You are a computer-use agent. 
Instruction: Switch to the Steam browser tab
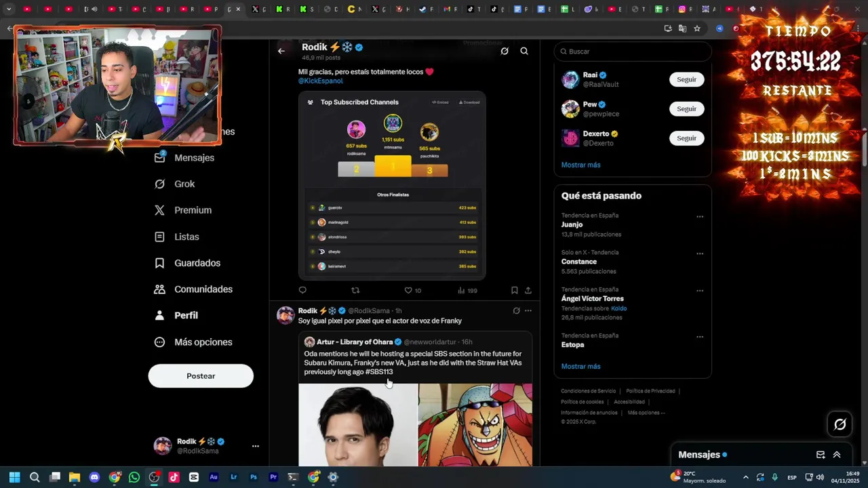point(426,9)
